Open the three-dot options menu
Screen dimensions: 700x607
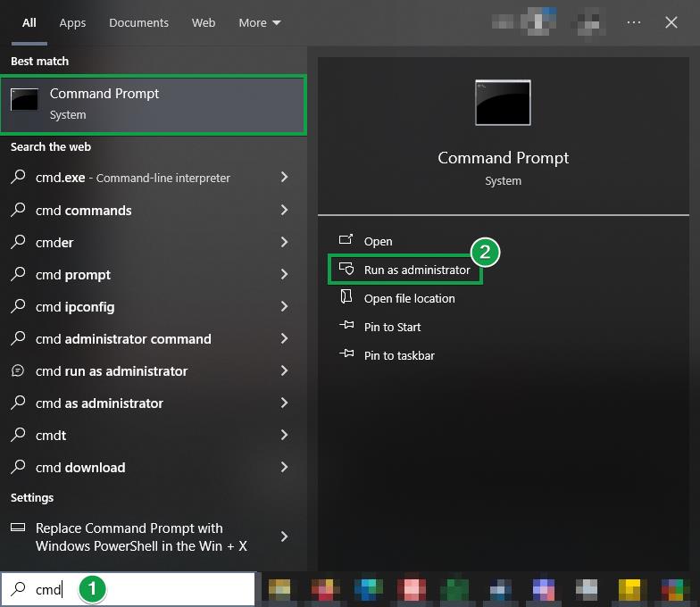tap(634, 22)
